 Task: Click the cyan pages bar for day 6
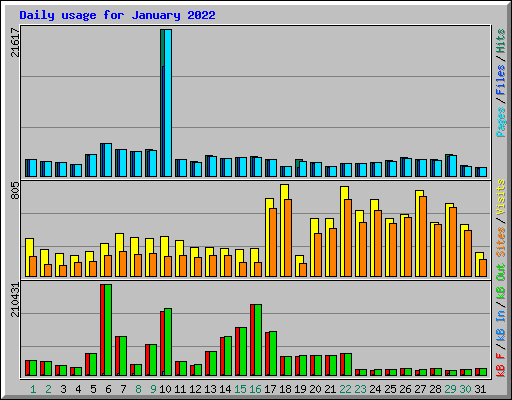click(108, 160)
